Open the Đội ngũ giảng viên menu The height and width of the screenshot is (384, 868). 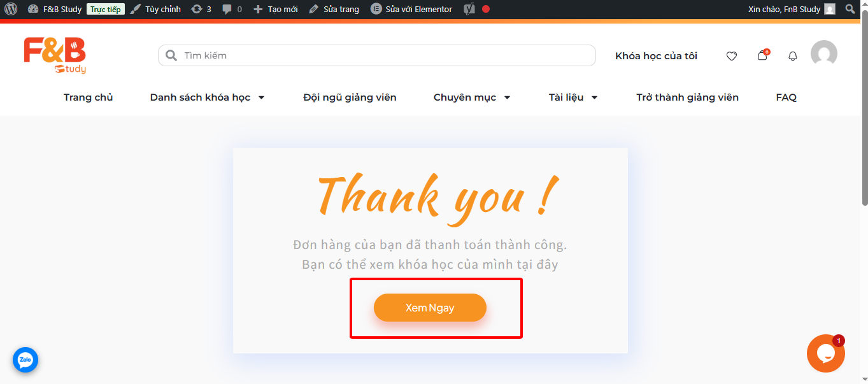click(350, 97)
